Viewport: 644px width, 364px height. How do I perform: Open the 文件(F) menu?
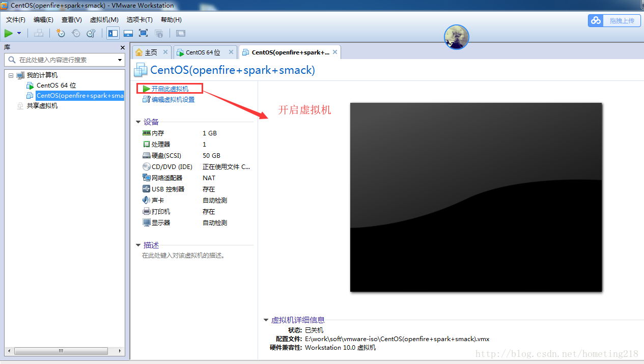[x=16, y=20]
